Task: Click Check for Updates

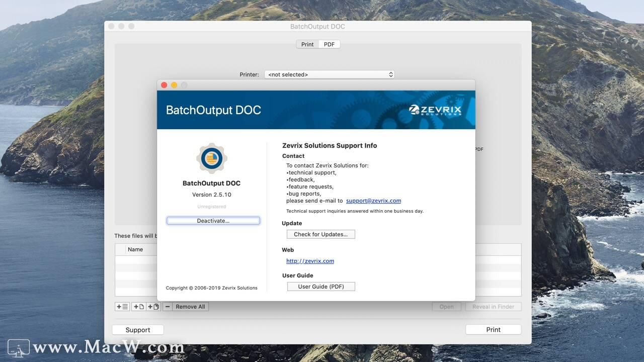Action: point(320,234)
